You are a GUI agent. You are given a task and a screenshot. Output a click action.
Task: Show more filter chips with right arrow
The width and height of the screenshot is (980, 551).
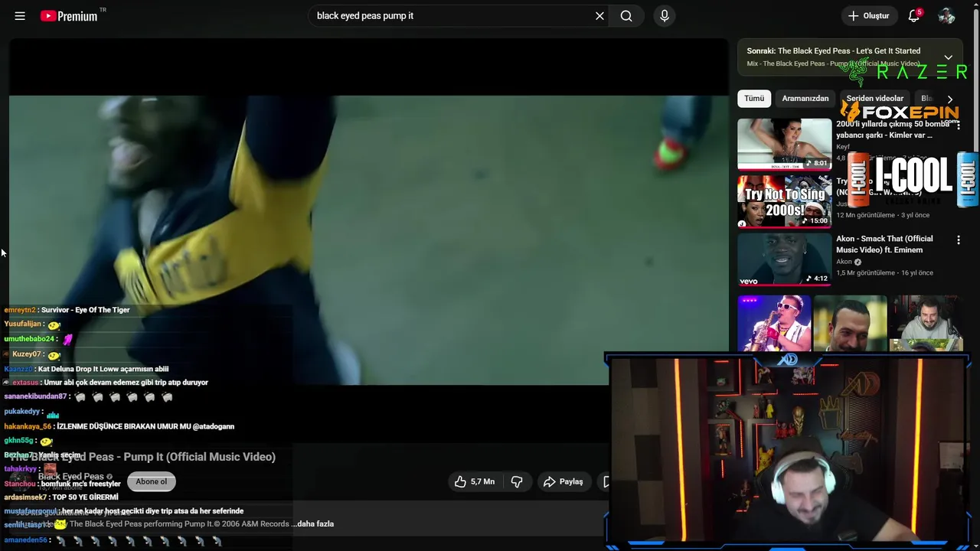pos(950,99)
